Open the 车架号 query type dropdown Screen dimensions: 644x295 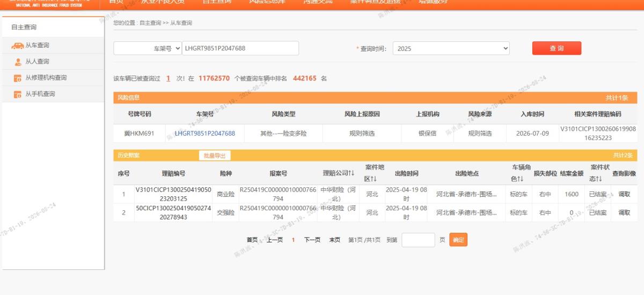click(x=147, y=48)
